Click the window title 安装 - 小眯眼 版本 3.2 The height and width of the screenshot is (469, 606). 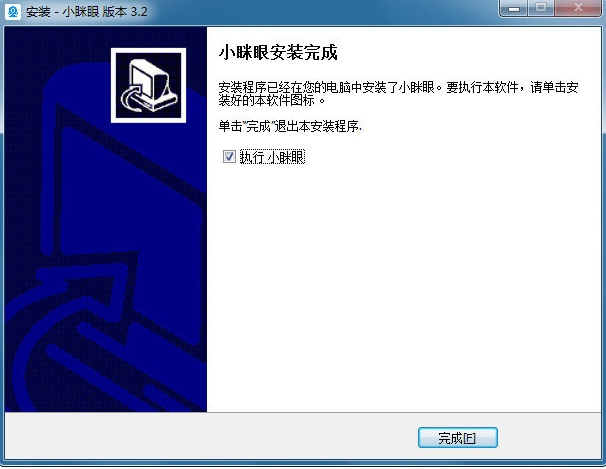point(87,12)
